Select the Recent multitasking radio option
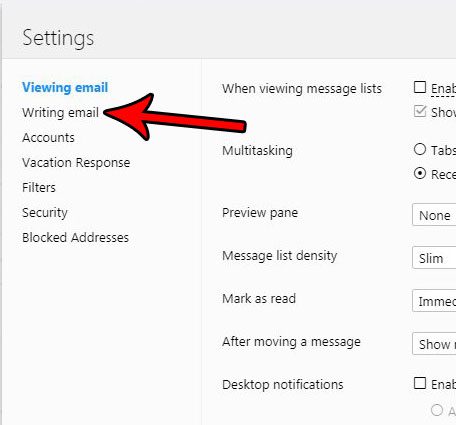 [420, 174]
